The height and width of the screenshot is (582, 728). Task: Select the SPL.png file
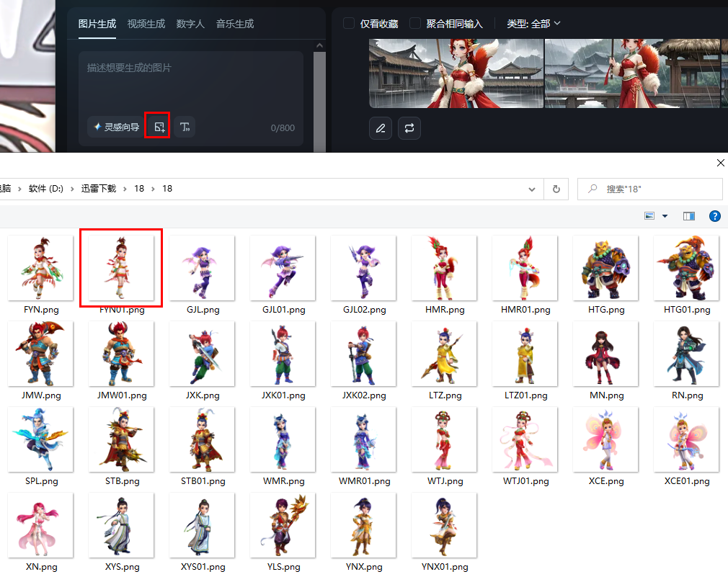tap(41, 447)
